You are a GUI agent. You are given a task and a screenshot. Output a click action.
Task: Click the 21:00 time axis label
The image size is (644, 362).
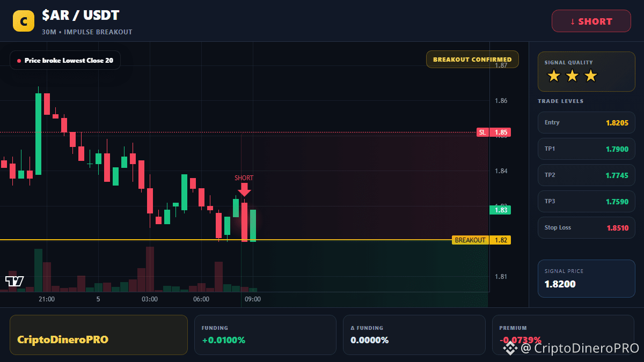(47, 299)
